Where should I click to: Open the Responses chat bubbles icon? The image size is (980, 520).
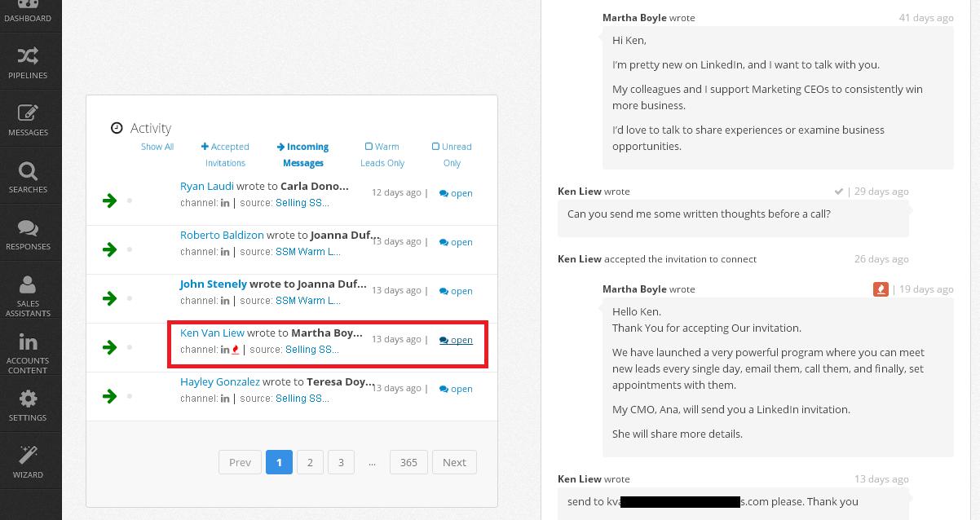click(28, 227)
